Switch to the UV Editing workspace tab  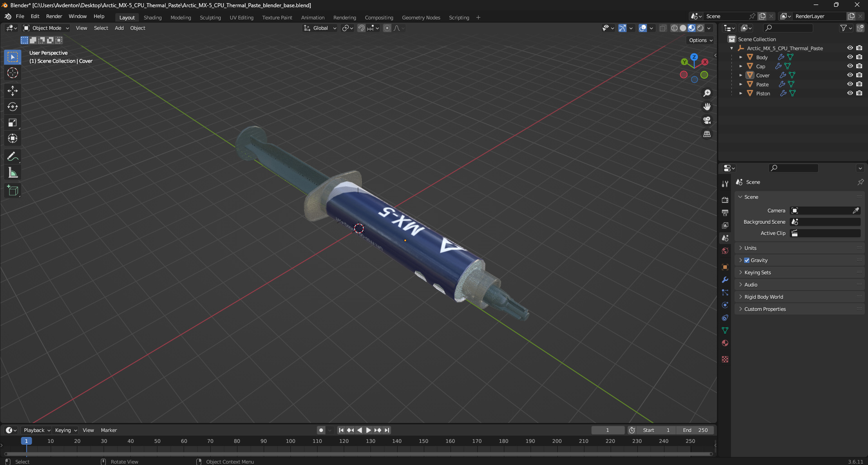click(x=242, y=18)
